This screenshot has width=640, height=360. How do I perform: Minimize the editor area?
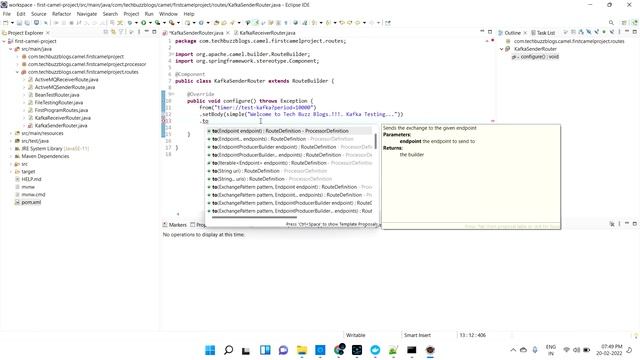coord(482,31)
